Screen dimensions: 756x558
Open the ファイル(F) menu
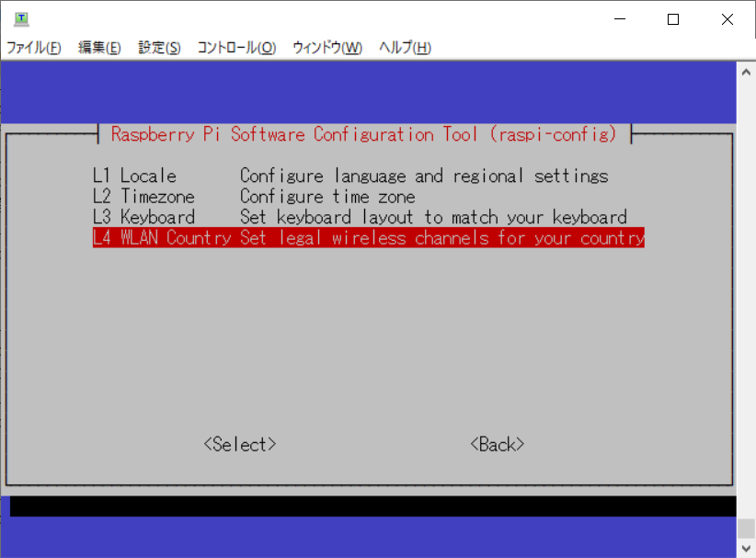point(33,47)
